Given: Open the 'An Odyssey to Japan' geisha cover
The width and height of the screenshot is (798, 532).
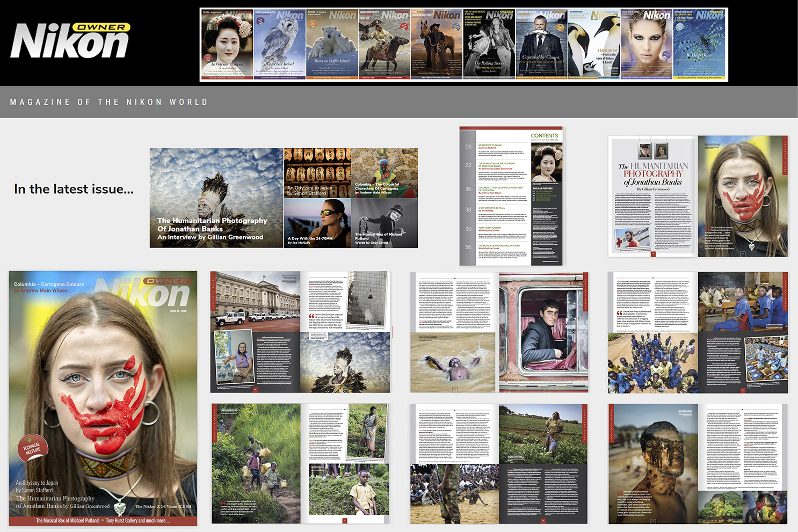Looking at the screenshot, I should 227,45.
